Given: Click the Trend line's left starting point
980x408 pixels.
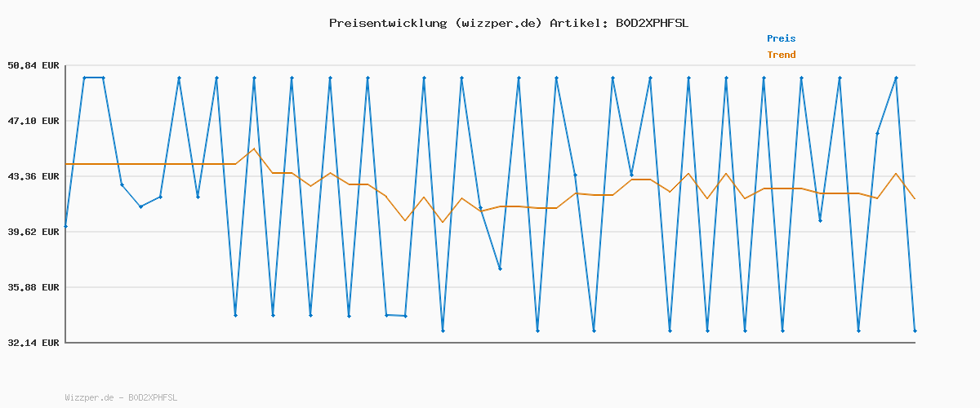Looking at the screenshot, I should pyautogui.click(x=66, y=164).
